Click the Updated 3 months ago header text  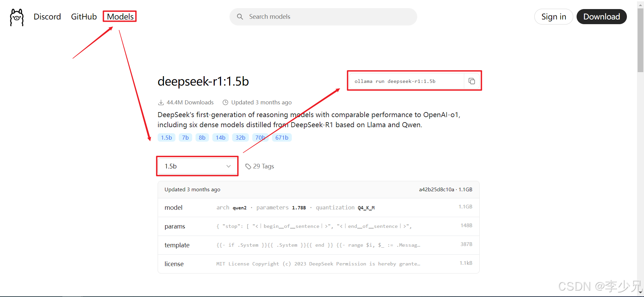click(x=192, y=190)
